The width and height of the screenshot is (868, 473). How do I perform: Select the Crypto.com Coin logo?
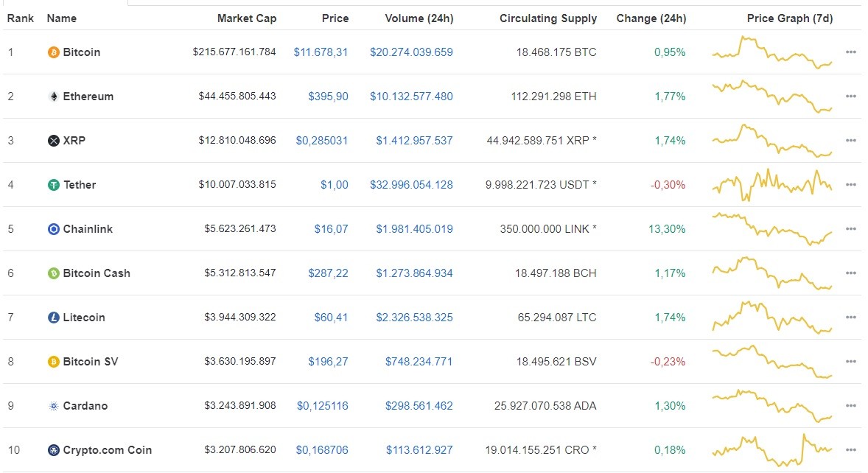(53, 450)
